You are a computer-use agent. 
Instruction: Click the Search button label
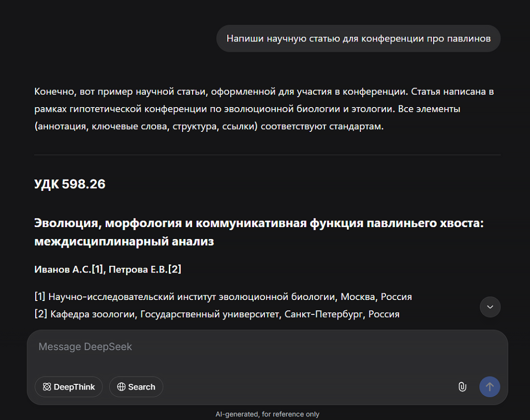tap(141, 386)
